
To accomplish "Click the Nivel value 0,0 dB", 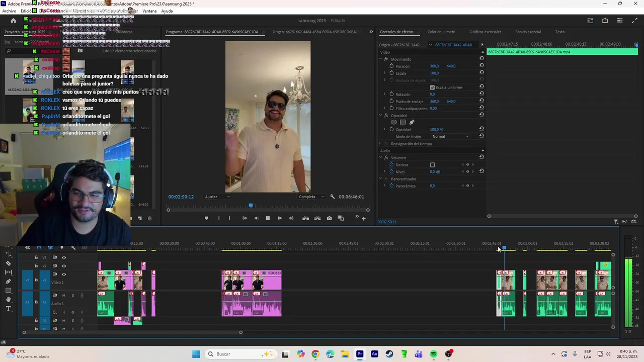I will (x=435, y=172).
